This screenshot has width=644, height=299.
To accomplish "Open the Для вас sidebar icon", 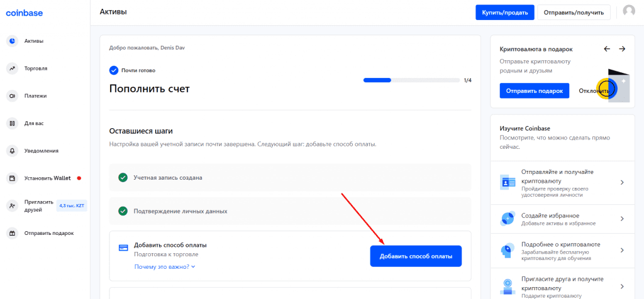I will tap(13, 123).
